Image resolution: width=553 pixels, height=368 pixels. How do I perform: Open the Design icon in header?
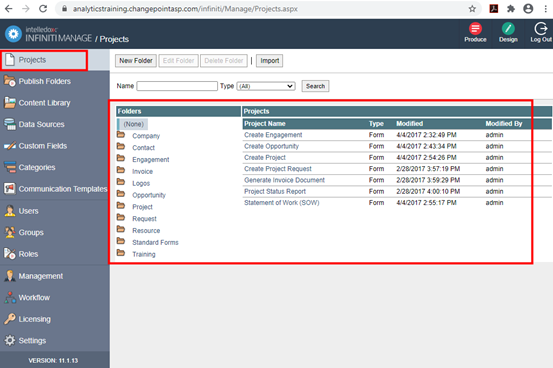tap(508, 29)
